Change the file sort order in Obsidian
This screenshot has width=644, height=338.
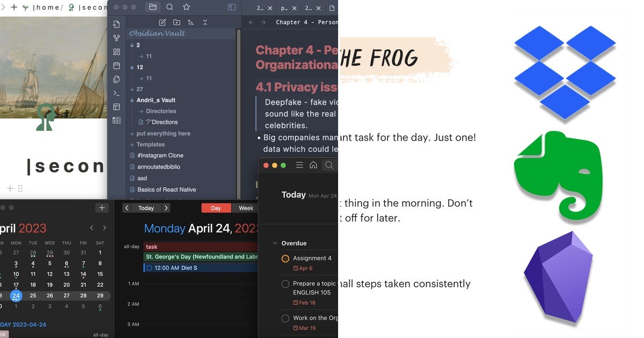(191, 22)
